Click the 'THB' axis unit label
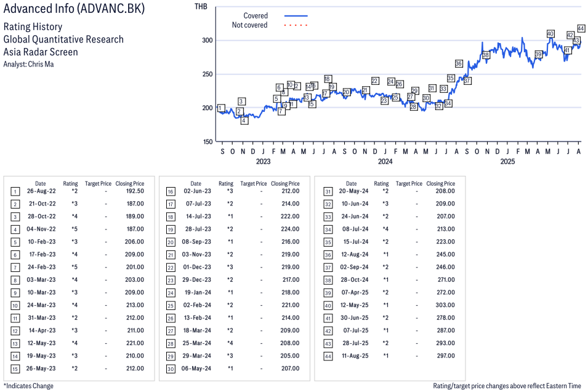This screenshot has width=588, height=390. click(201, 7)
